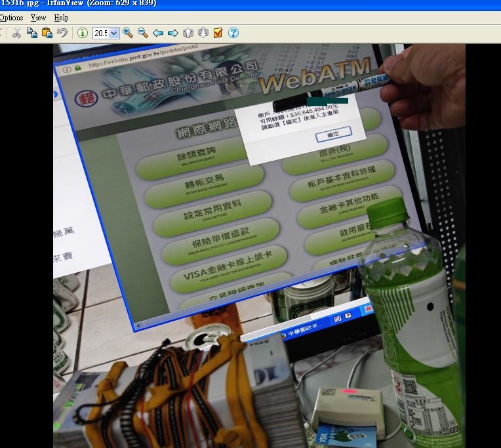Open the View menu
The width and height of the screenshot is (501, 448).
coord(38,18)
